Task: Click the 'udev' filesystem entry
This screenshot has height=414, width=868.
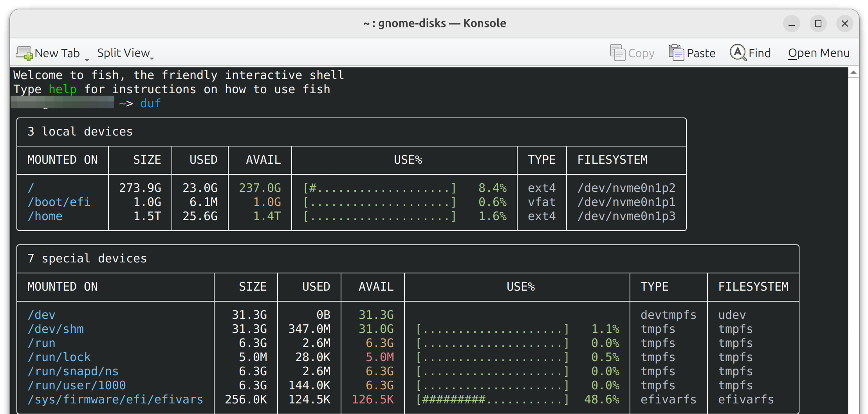Action: tap(732, 315)
